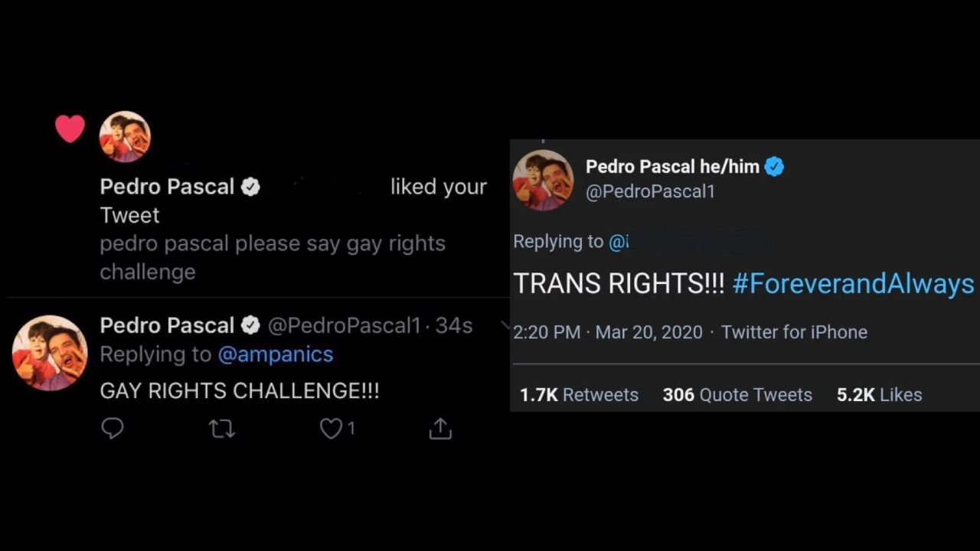Click the red heart notification icon
Viewport: 980px width, 551px height.
pos(70,129)
